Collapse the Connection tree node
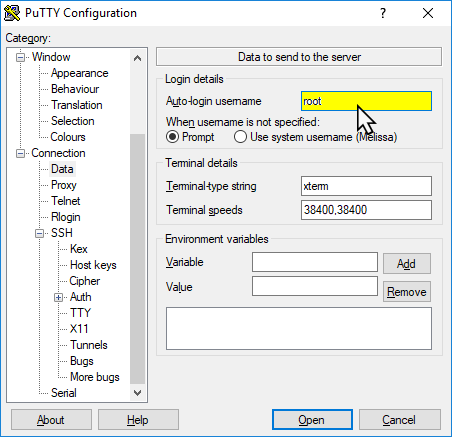452x437 pixels. tap(21, 153)
